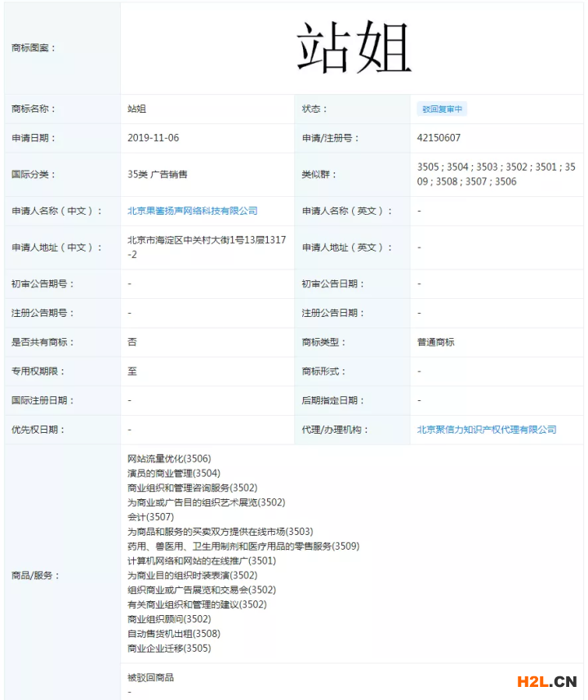Click the 站姐 trademark image
This screenshot has height=700, width=588.
pyautogui.click(x=353, y=47)
